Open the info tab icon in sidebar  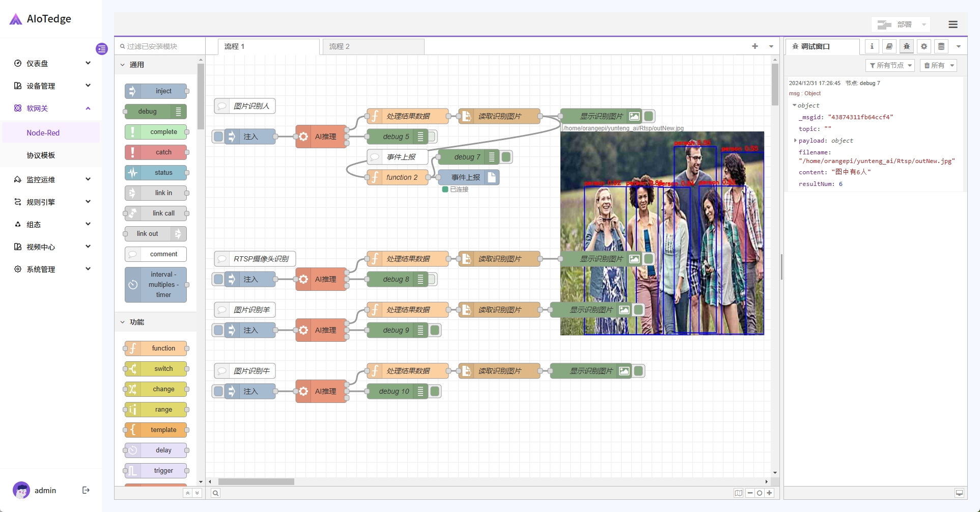coord(872,46)
